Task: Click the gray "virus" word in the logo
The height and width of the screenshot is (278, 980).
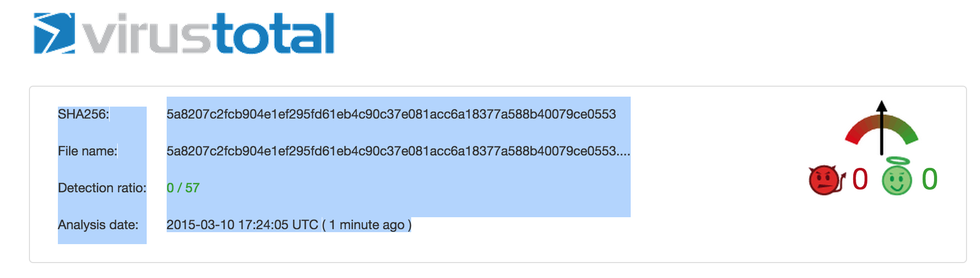Action: click(146, 34)
